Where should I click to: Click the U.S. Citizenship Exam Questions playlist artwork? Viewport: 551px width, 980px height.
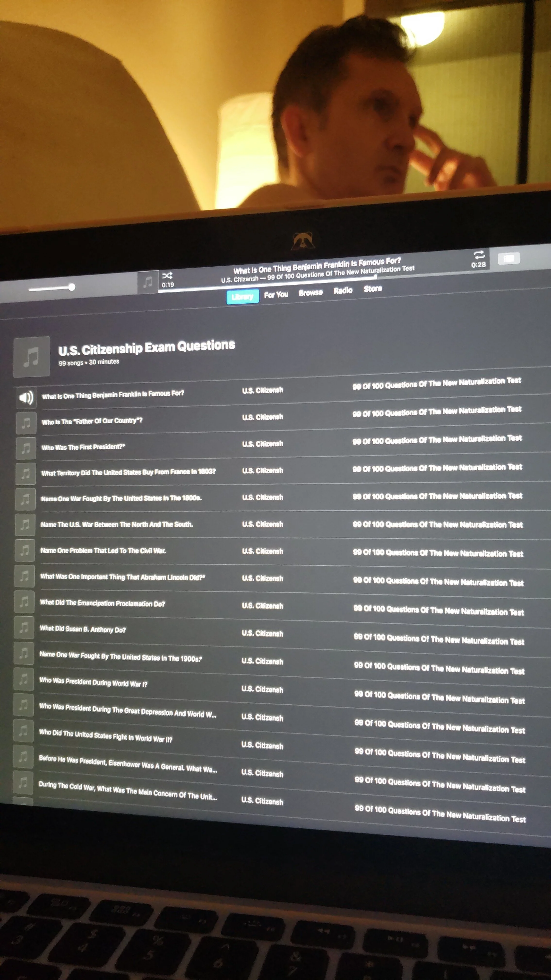pyautogui.click(x=32, y=357)
